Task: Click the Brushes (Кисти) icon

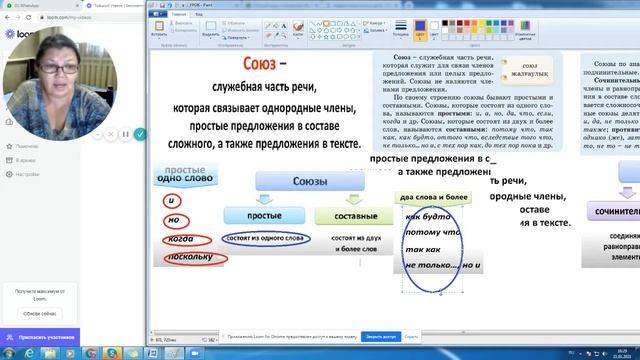Action: (298, 27)
